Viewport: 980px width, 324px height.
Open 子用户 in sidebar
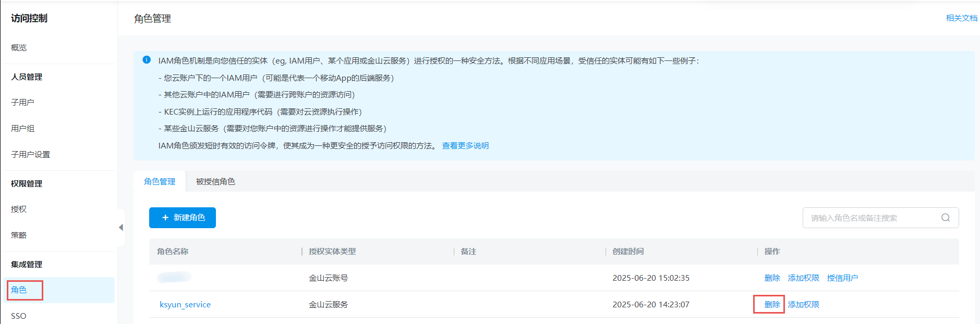22,103
